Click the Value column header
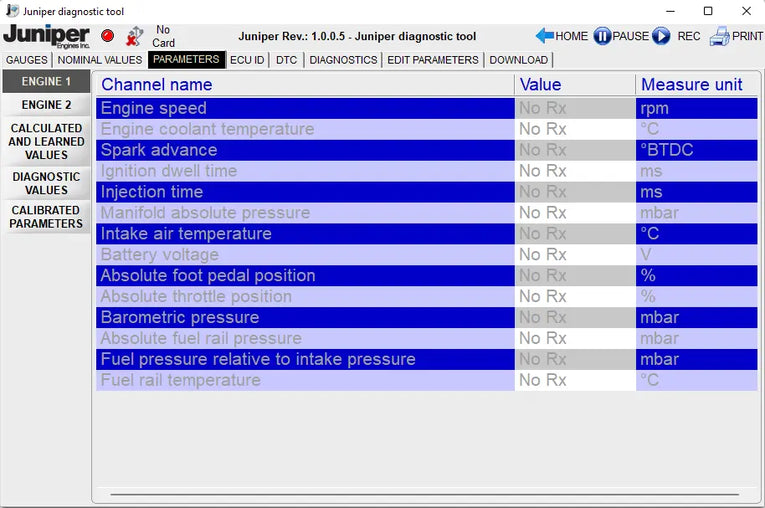Viewport: 765px width, 508px height. (x=575, y=85)
